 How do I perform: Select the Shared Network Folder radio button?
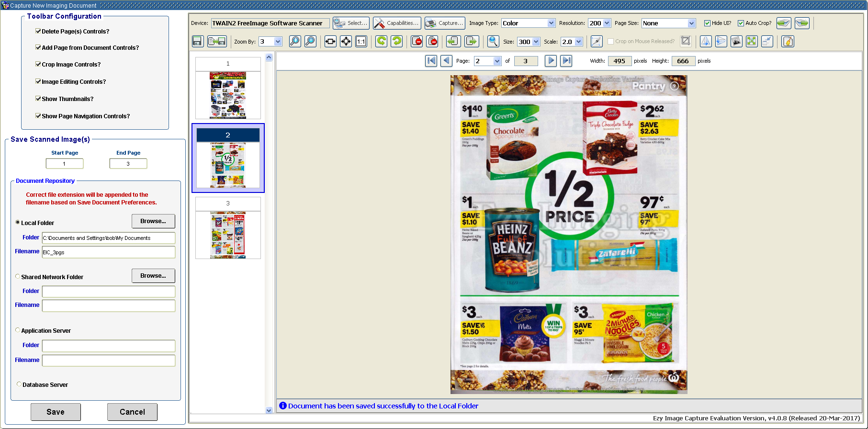[x=18, y=277]
